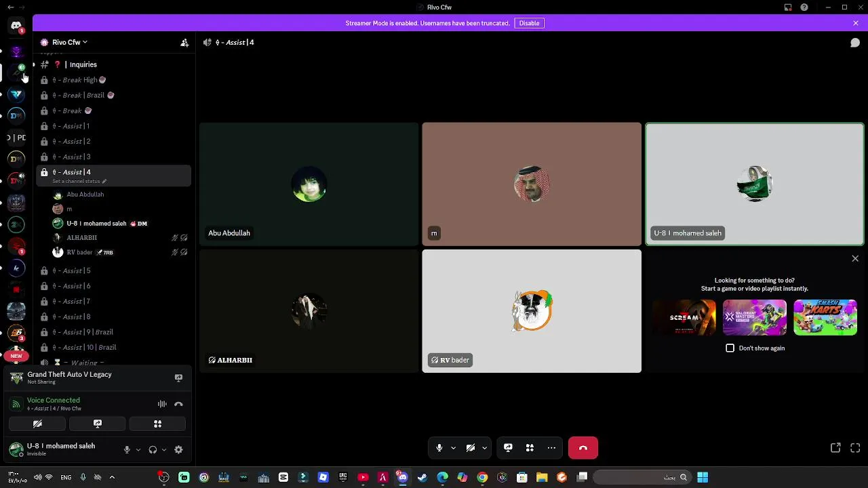Stream Grand Theft Auto V Legacy screen icon
The image size is (868, 488).
(x=178, y=378)
